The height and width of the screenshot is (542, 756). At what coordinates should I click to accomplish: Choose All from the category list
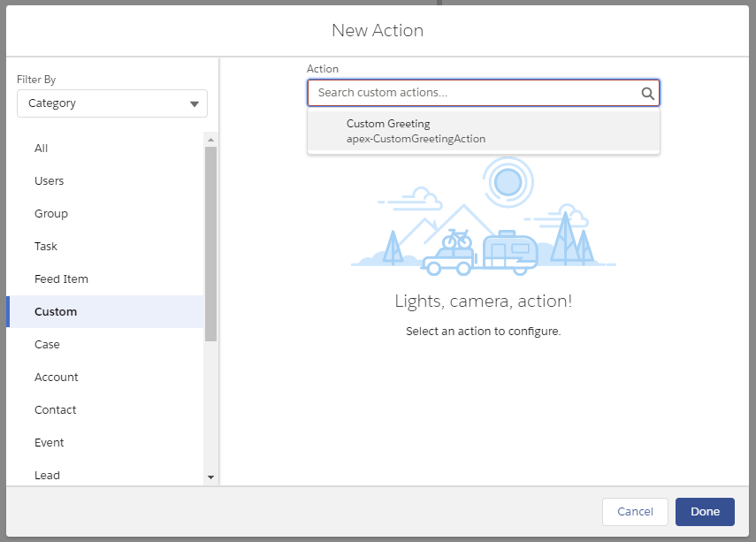pyautogui.click(x=41, y=148)
